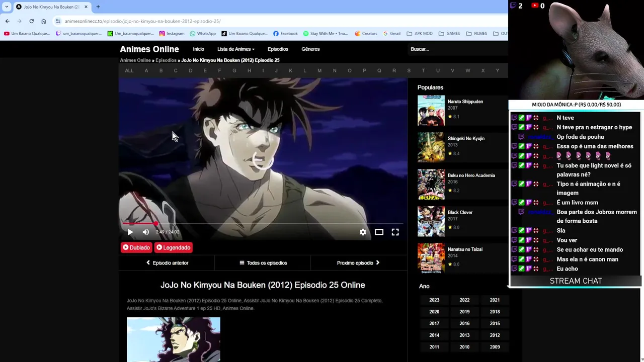Open the Naruto Shippuden poster thumbnail
Image resolution: width=644 pixels, height=362 pixels.
tap(431, 110)
